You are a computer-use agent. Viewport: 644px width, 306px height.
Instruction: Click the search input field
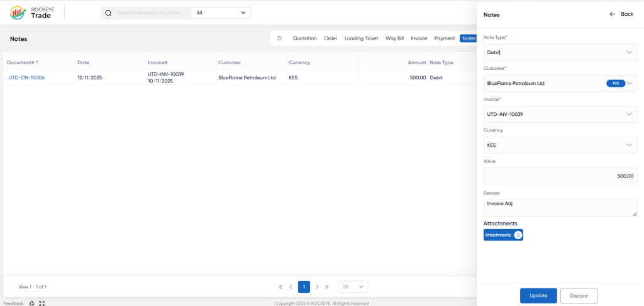pyautogui.click(x=148, y=13)
